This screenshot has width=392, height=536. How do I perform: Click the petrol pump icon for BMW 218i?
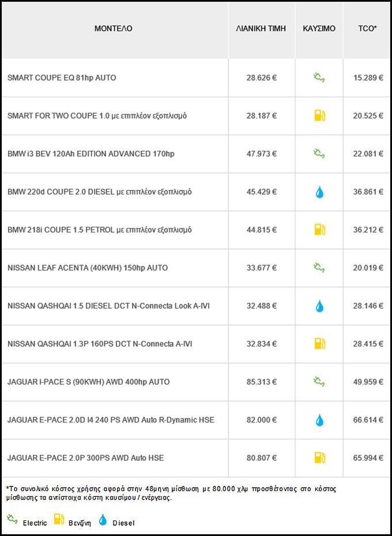tap(319, 230)
